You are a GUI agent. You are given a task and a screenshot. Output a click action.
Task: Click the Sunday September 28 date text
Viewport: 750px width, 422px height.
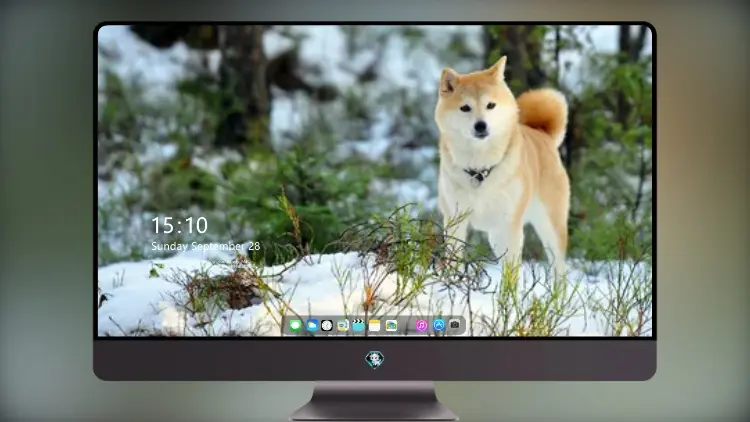pyautogui.click(x=206, y=246)
